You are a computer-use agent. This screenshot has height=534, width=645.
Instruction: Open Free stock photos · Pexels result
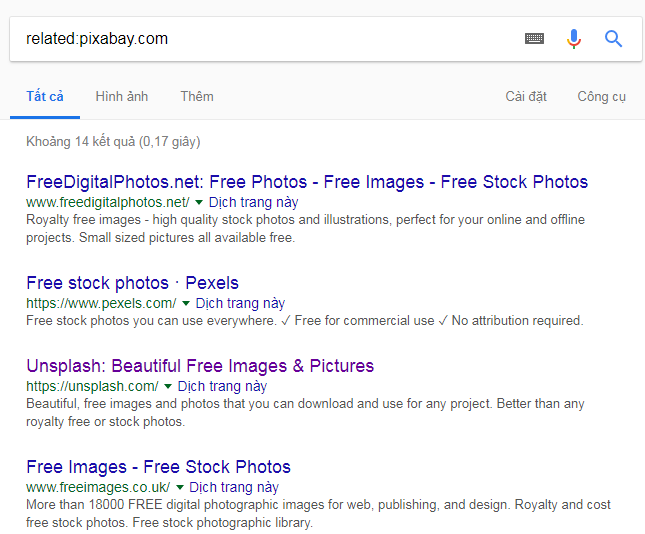pyautogui.click(x=132, y=283)
